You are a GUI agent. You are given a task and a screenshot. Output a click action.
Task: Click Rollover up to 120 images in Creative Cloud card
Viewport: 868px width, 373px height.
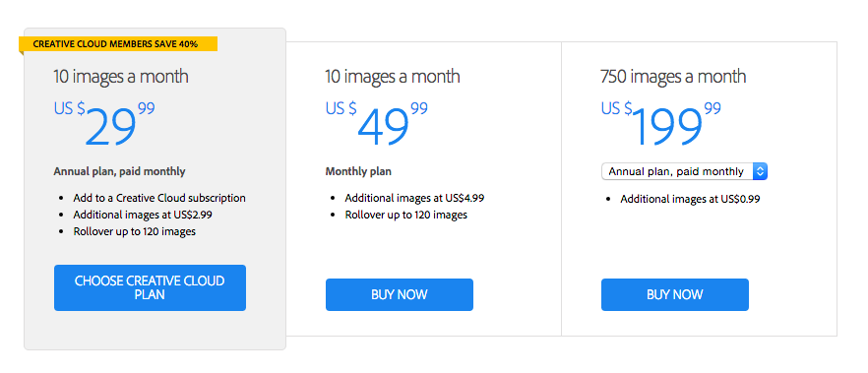(x=135, y=232)
